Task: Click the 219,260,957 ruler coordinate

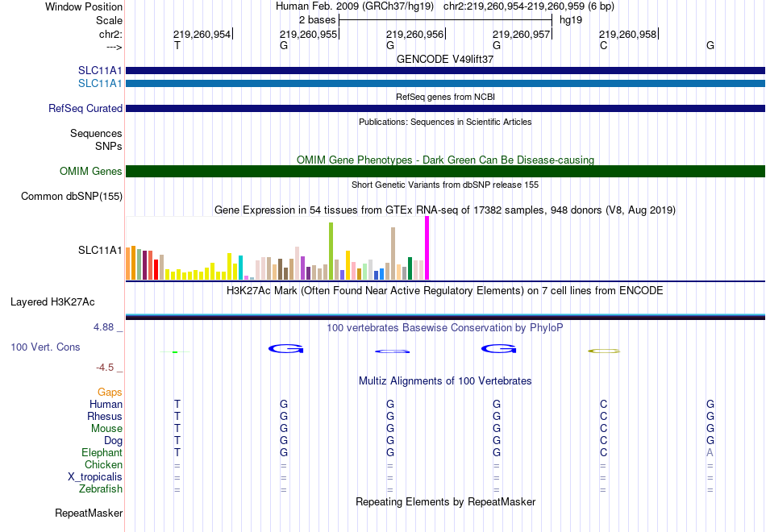Action: point(521,34)
